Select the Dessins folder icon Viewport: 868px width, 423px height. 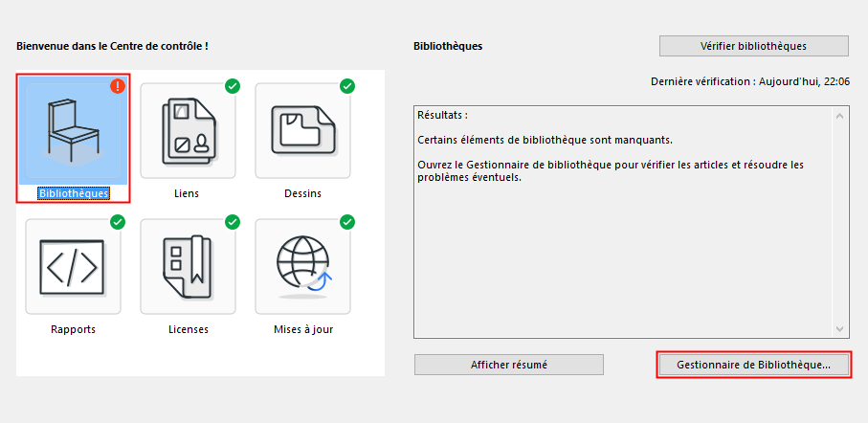click(302, 130)
